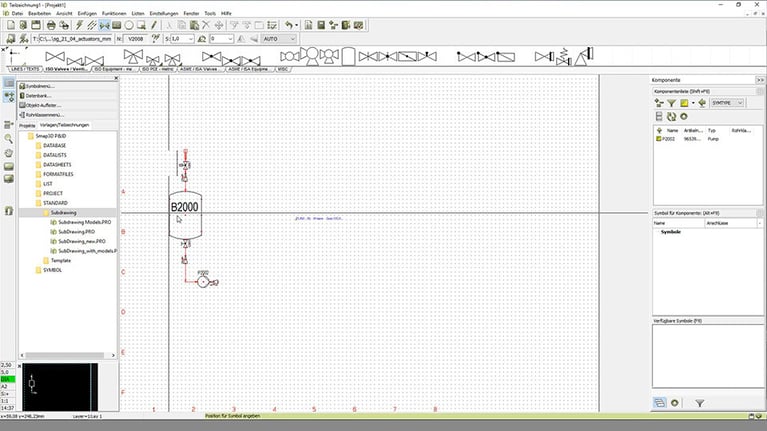
Task: Open the Einstellungen menu
Action: tap(164, 13)
